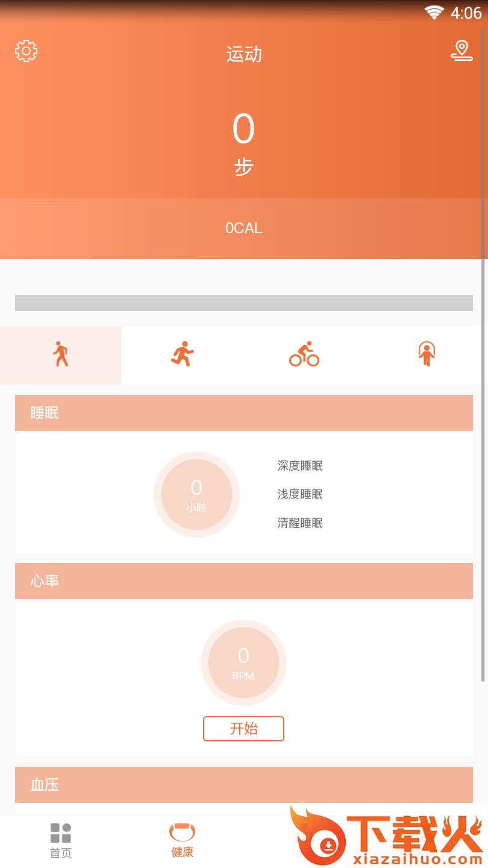Image resolution: width=488 pixels, height=868 pixels.
Task: Click the 0 BPM heart rate circle
Action: point(243,663)
